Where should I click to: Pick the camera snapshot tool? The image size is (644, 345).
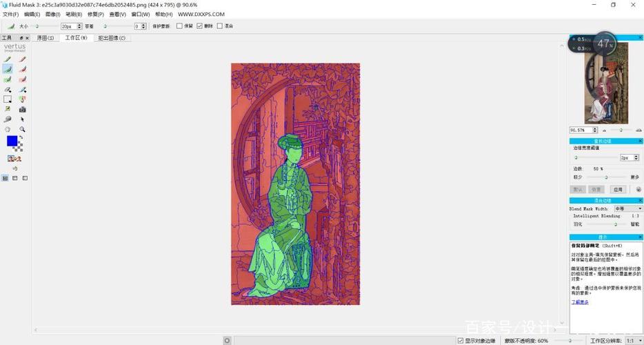coord(23,109)
